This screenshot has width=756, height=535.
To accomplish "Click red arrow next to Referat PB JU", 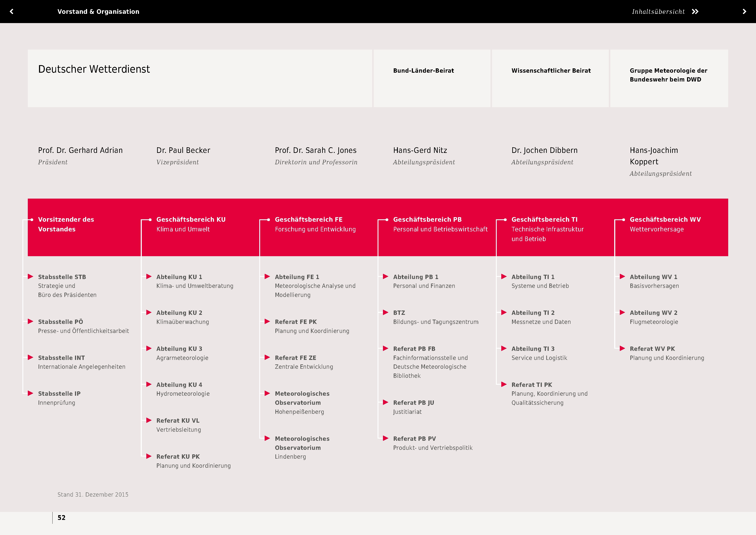I will coord(386,402).
